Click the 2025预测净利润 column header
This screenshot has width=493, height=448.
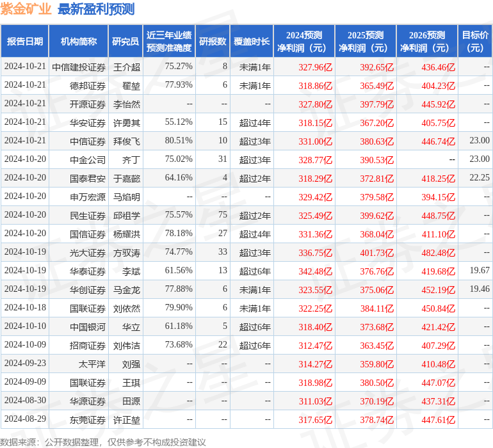366,41
